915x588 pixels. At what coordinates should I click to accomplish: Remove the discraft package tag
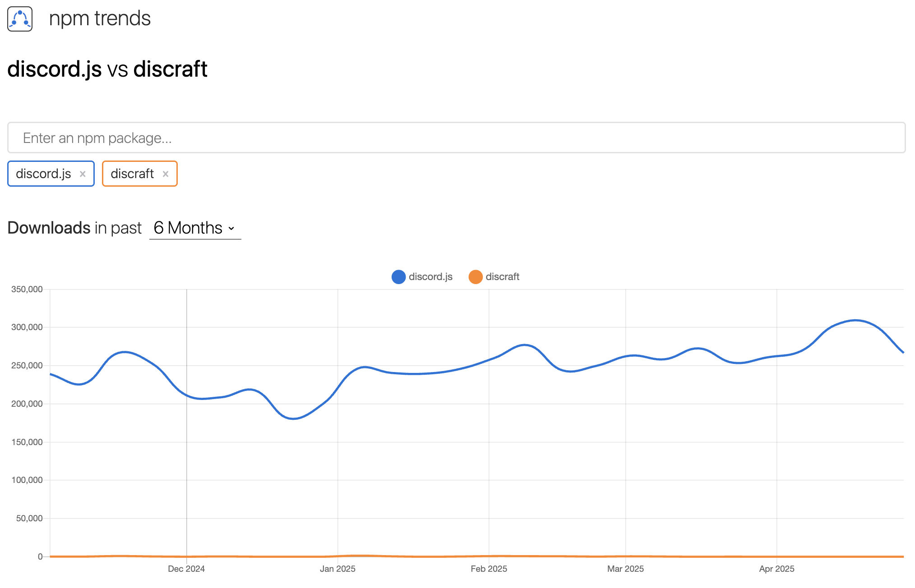[x=166, y=174]
